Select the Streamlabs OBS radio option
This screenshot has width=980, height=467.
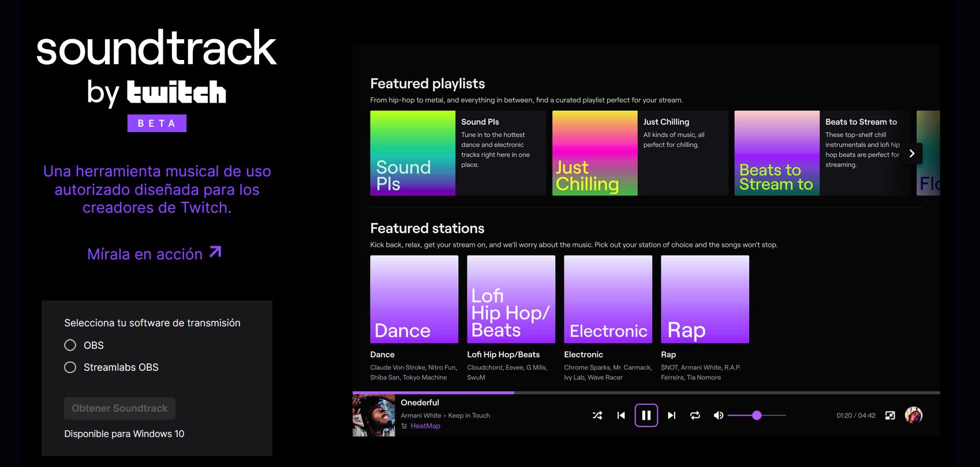70,367
